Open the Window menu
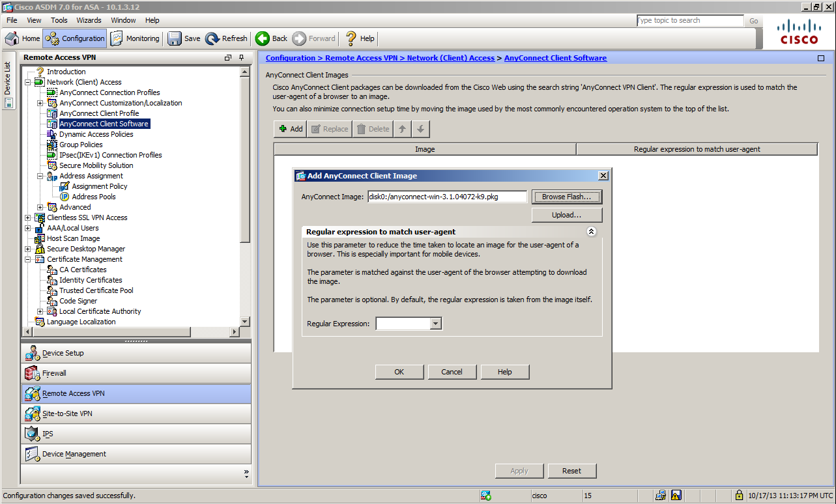This screenshot has height=504, width=836. coord(123,20)
